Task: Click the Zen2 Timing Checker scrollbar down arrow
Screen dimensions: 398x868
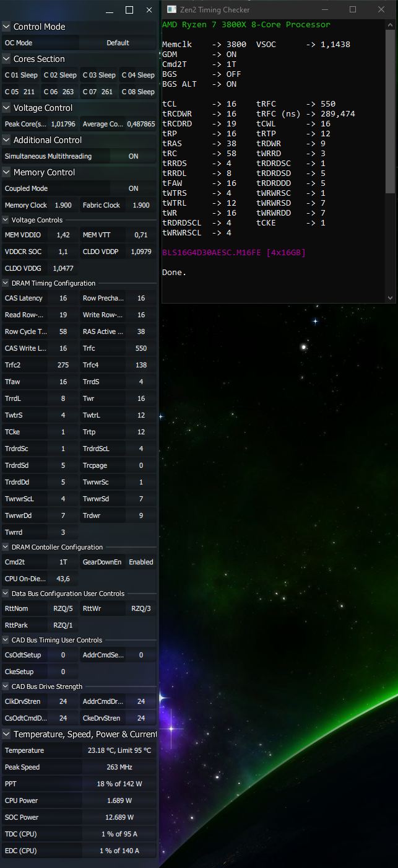Action: (x=391, y=298)
